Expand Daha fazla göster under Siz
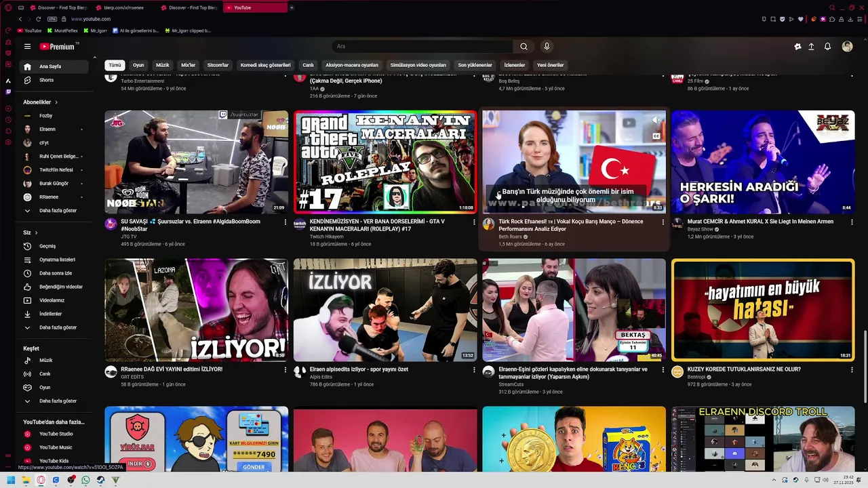 coord(53,327)
